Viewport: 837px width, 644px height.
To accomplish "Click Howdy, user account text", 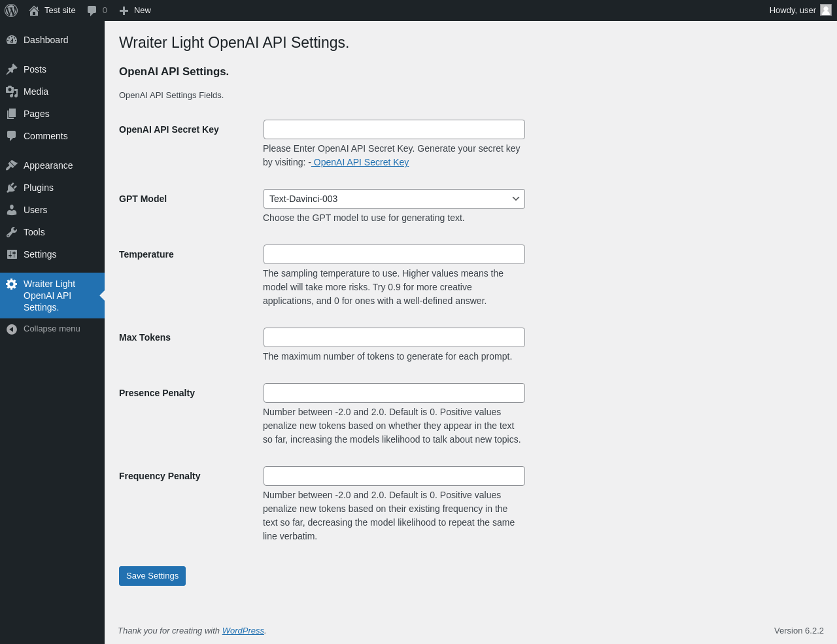I will pos(793,10).
